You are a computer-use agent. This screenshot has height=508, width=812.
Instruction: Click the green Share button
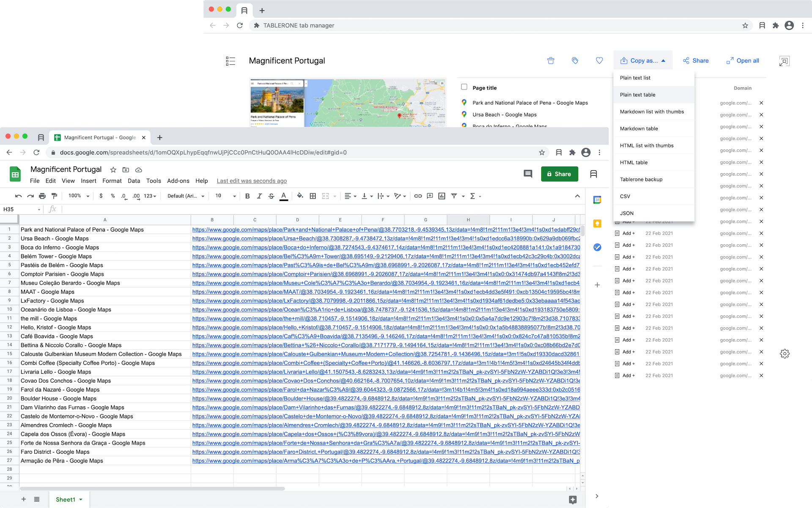pos(559,174)
